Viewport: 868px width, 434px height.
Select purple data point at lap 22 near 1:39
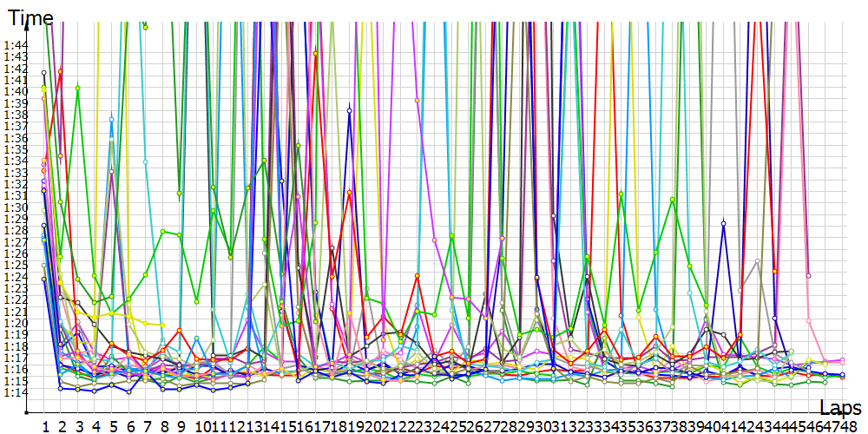[x=418, y=100]
